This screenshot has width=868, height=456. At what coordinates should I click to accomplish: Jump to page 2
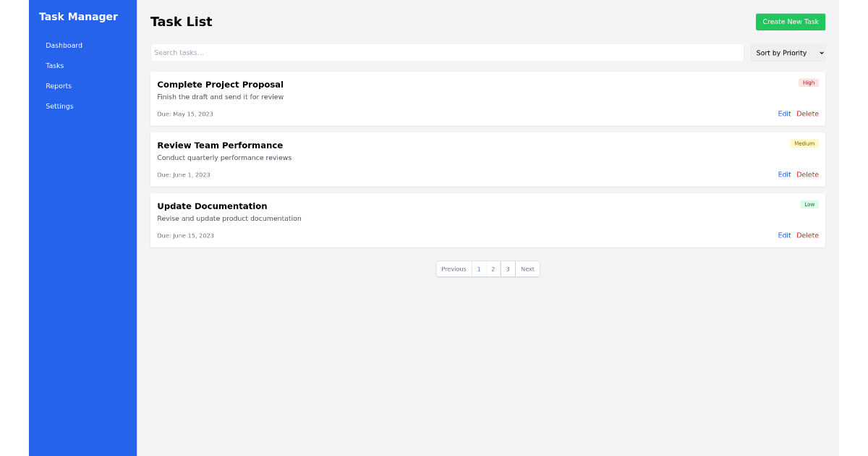coord(493,269)
